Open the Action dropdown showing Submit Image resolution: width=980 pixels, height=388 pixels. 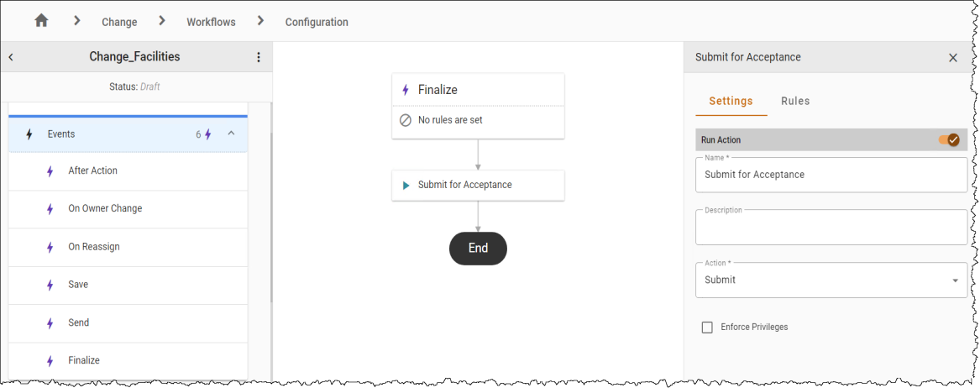click(x=831, y=280)
